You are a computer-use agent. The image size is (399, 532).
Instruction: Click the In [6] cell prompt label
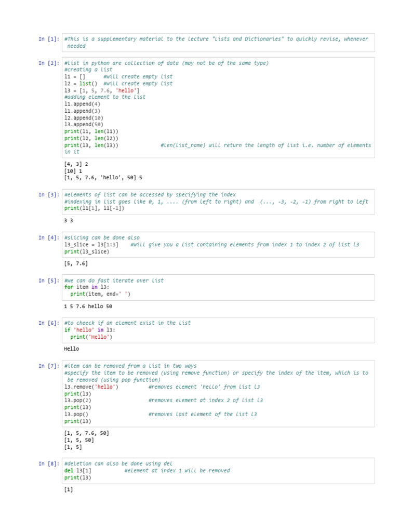[x=49, y=323]
